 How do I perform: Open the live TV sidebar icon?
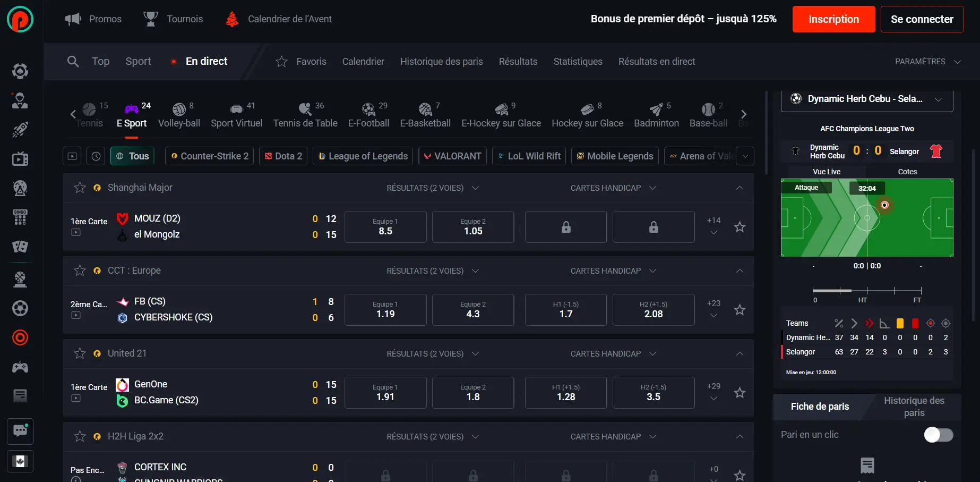click(20, 159)
